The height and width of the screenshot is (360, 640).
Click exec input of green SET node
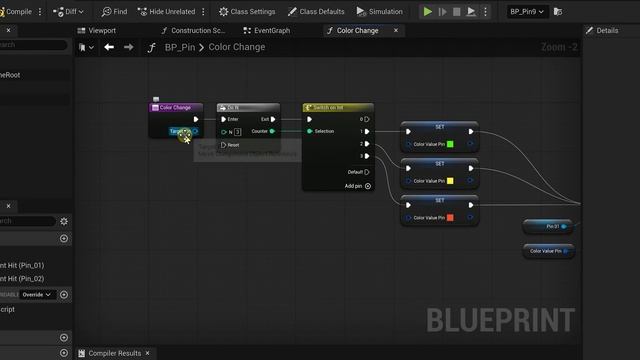coord(408,131)
